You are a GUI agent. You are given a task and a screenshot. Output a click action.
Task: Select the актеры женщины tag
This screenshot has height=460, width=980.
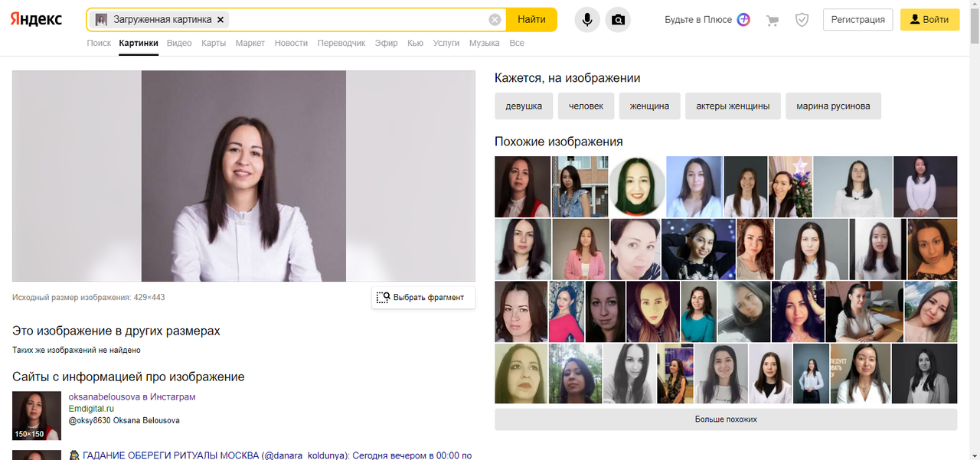click(733, 106)
